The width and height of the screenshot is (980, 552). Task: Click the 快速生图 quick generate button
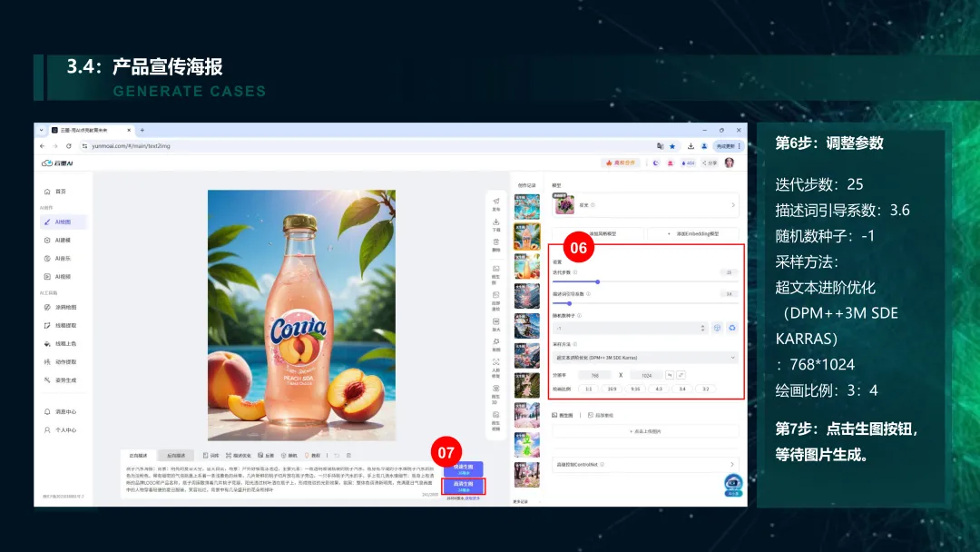(463, 468)
